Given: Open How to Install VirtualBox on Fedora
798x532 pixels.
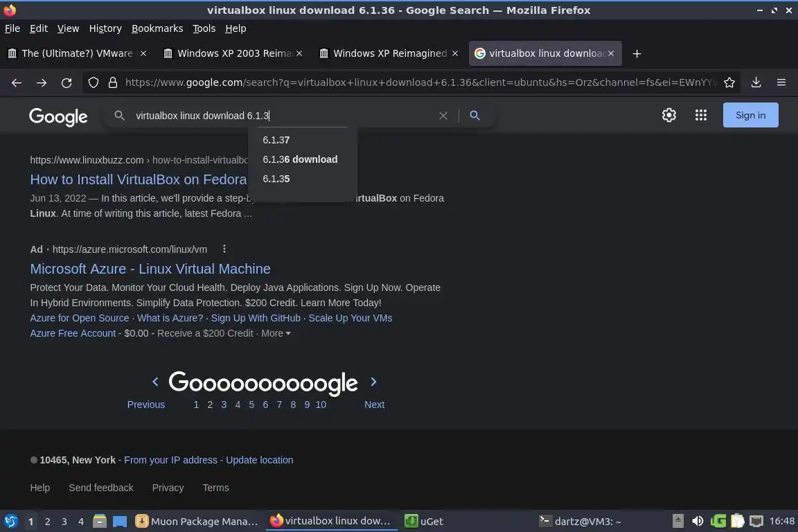Looking at the screenshot, I should pyautogui.click(x=139, y=179).
